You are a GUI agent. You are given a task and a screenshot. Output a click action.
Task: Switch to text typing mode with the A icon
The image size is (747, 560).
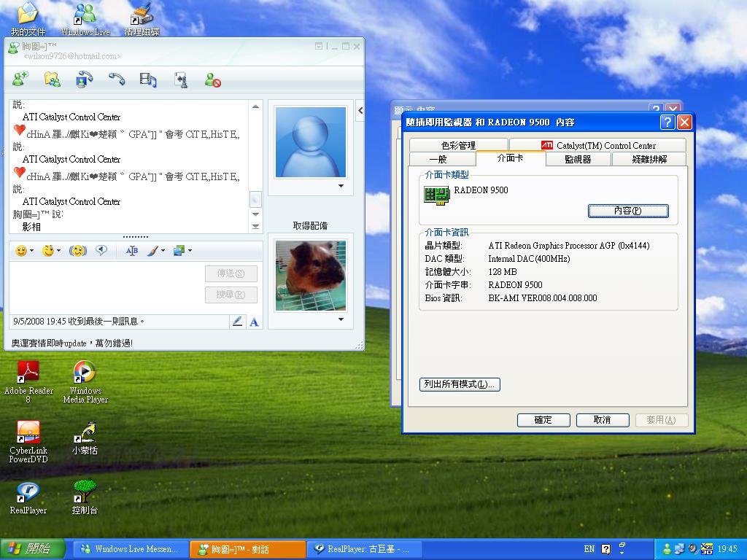click(x=254, y=322)
